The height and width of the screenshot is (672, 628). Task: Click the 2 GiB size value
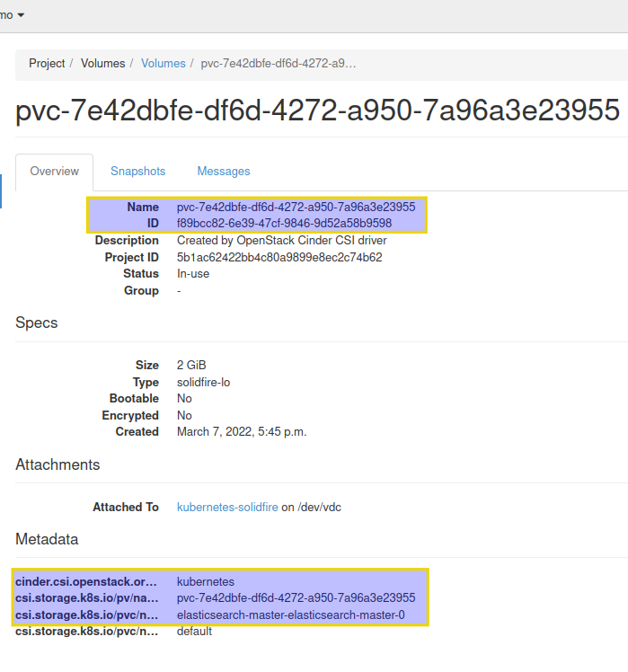[191, 365]
